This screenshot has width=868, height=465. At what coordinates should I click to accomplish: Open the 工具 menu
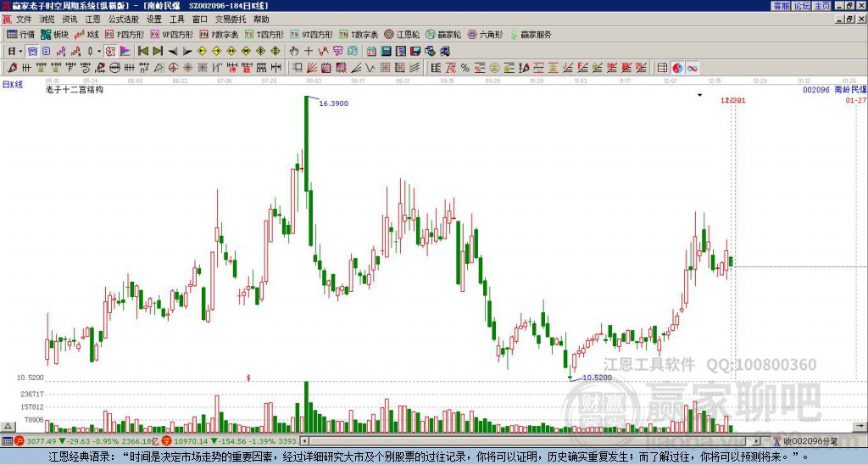(x=177, y=20)
